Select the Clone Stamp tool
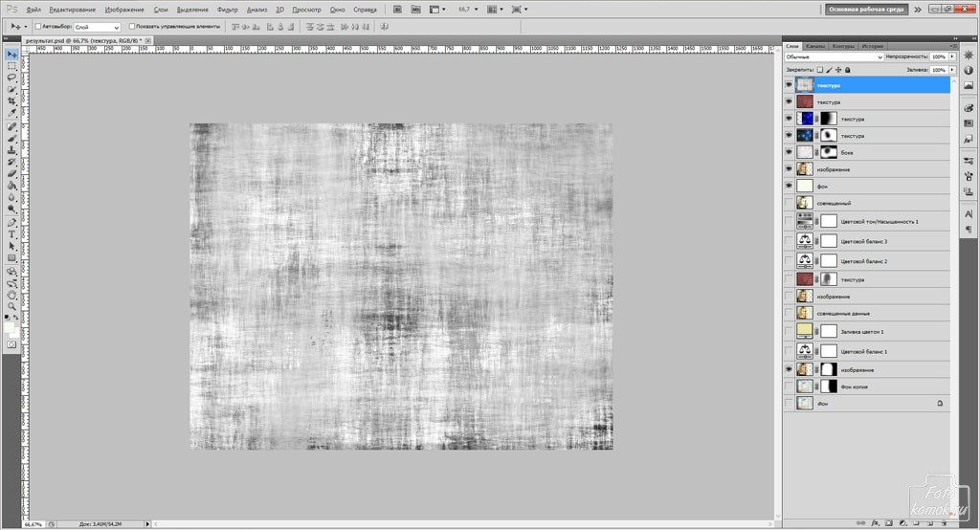 [11, 149]
